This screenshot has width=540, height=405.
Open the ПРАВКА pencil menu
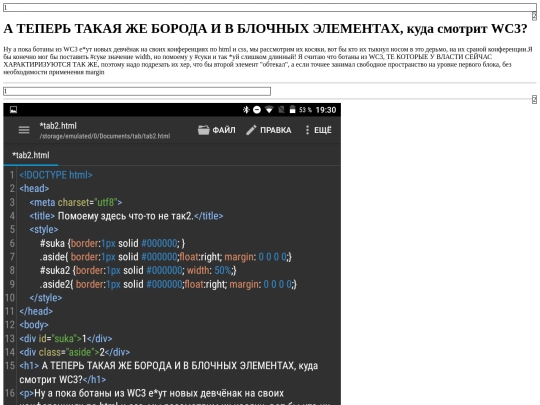(x=269, y=130)
